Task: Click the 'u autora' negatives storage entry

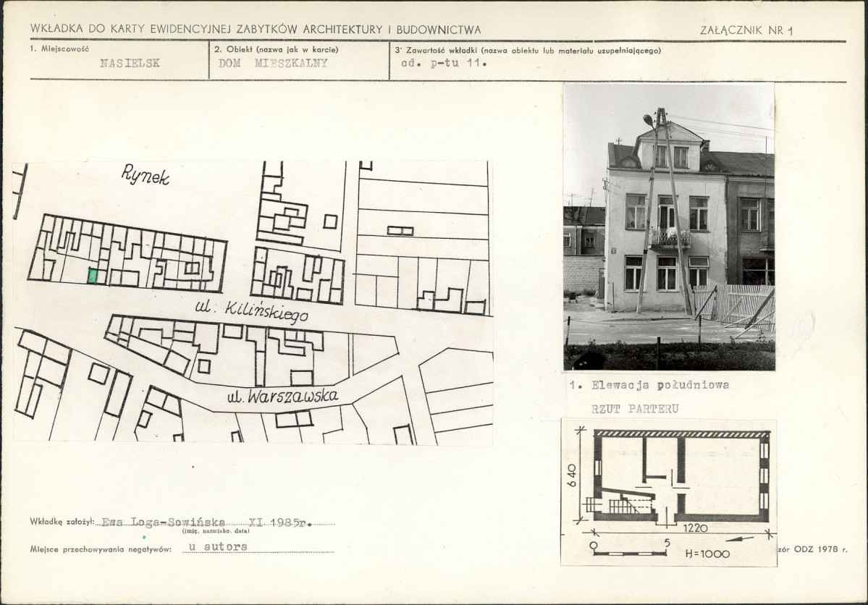Action: pos(217,547)
